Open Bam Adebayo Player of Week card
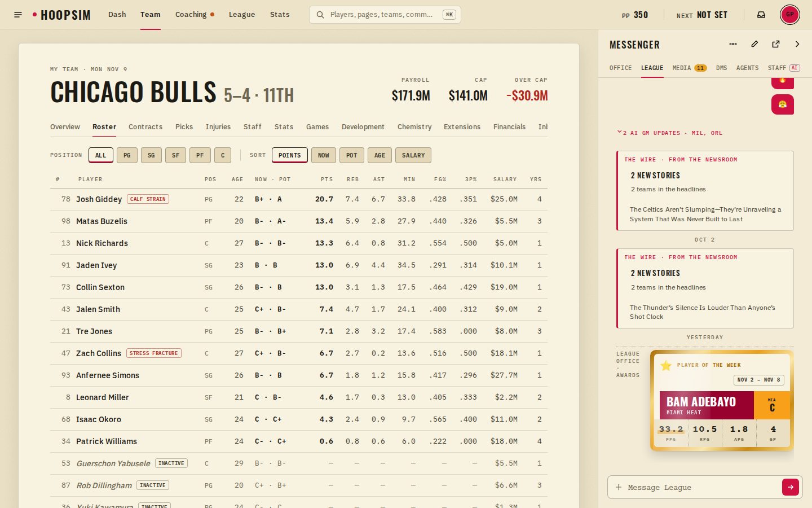Screen dimensions: 812x508 pos(722,401)
